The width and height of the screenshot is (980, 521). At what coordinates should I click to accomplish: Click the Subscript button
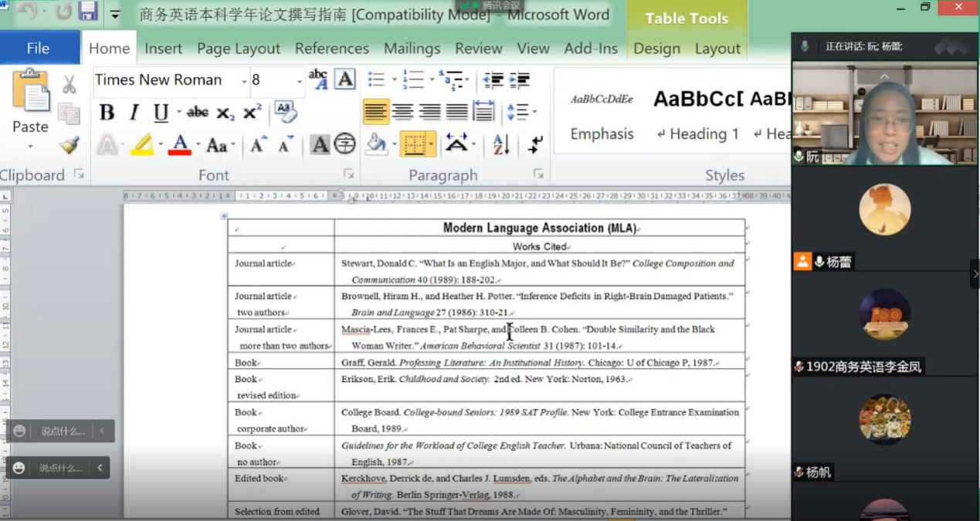click(225, 113)
